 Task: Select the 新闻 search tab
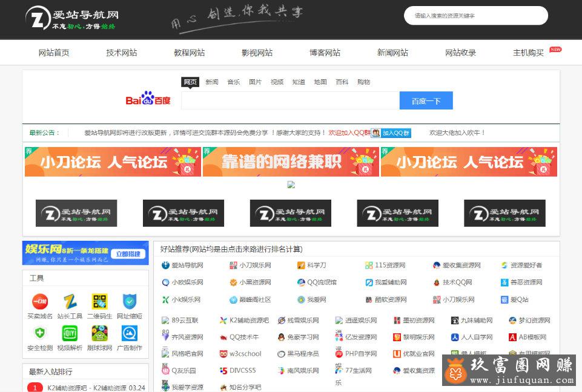212,82
